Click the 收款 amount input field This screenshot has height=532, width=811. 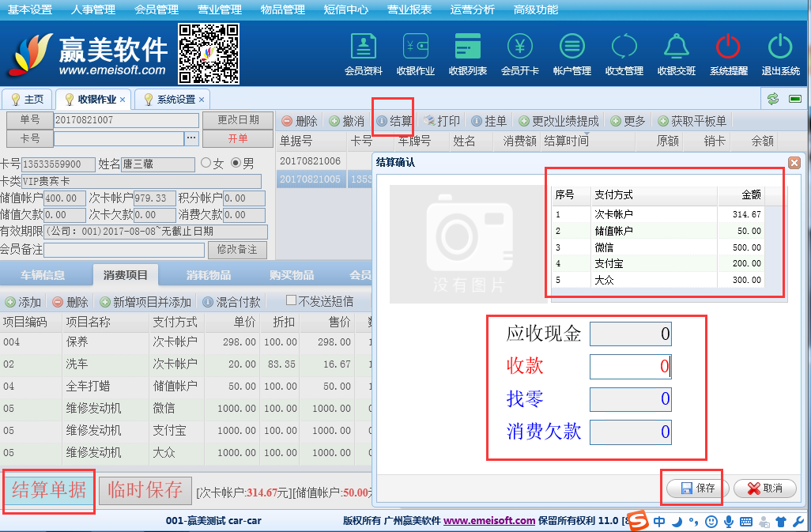(630, 366)
